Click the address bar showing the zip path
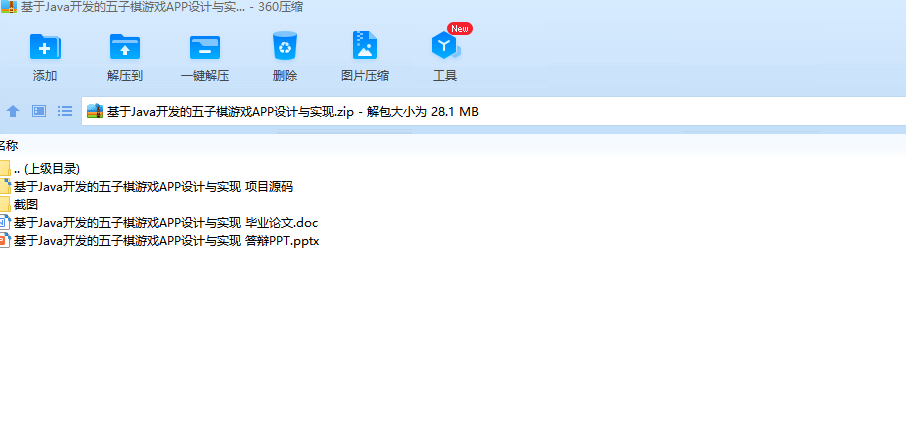This screenshot has height=428, width=906. point(493,111)
